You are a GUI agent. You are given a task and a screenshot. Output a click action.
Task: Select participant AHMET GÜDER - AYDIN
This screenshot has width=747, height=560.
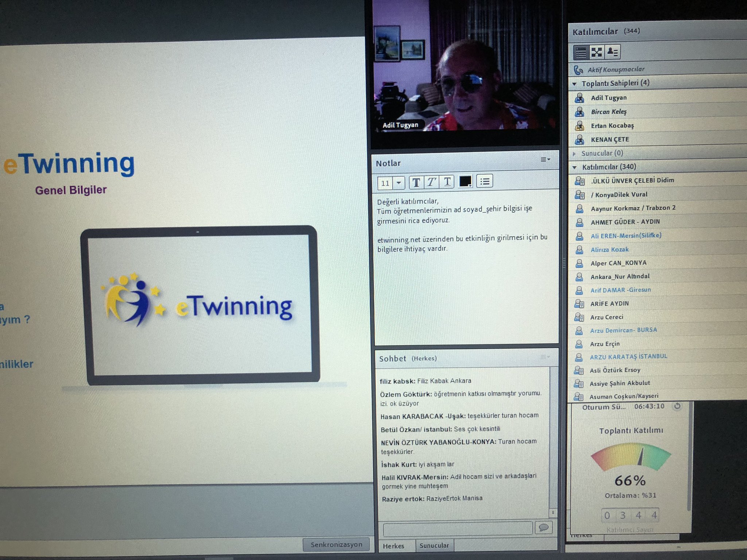click(x=625, y=222)
